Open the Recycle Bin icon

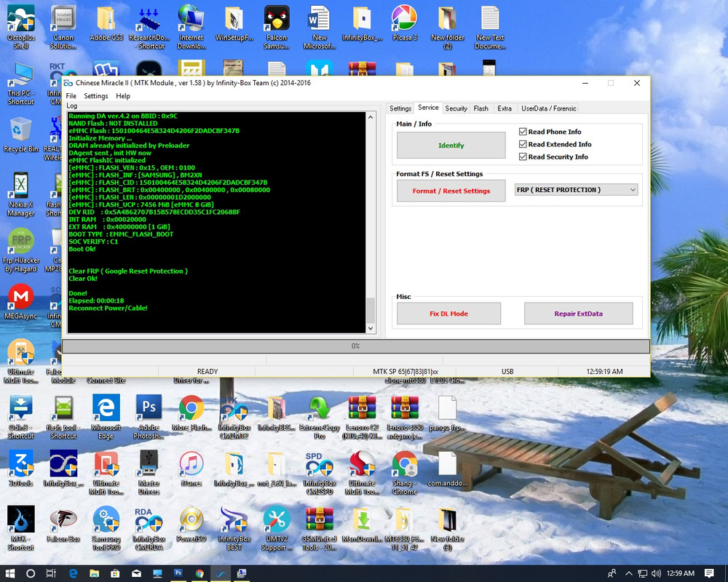(21, 135)
